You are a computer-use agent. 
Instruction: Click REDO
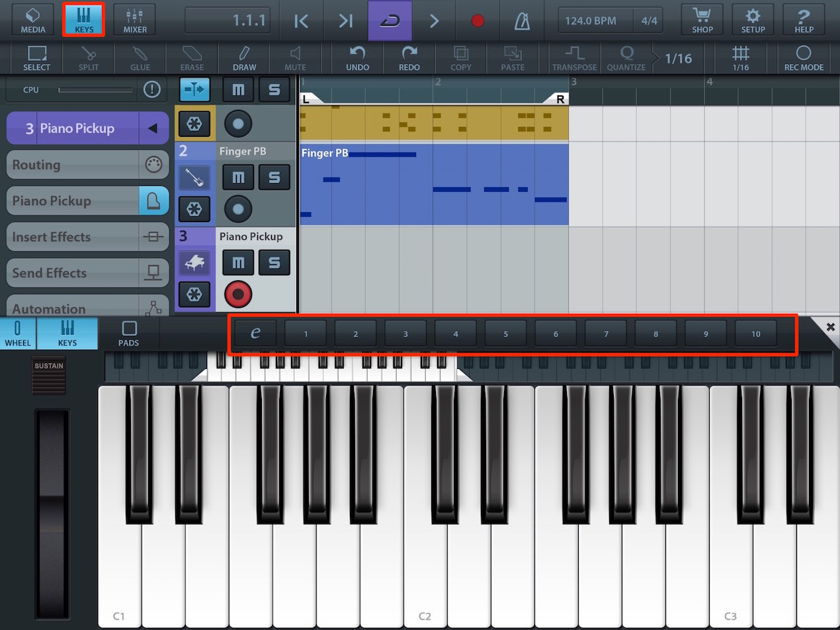409,58
